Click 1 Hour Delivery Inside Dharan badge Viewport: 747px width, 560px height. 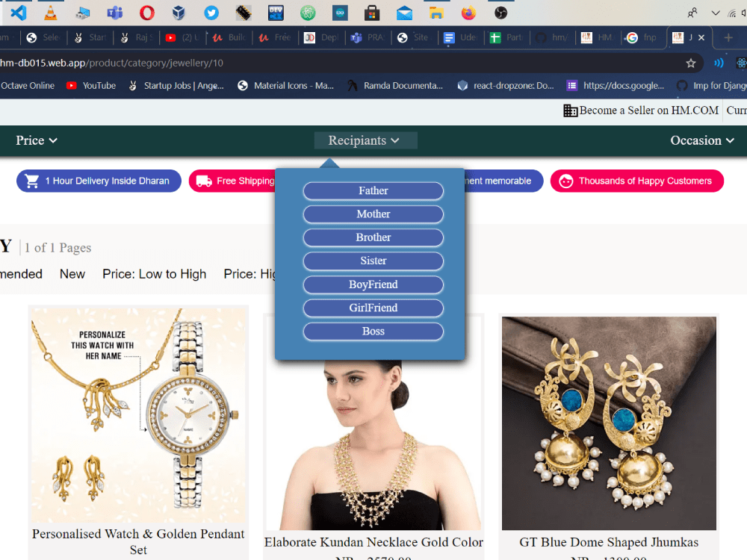[x=99, y=181]
